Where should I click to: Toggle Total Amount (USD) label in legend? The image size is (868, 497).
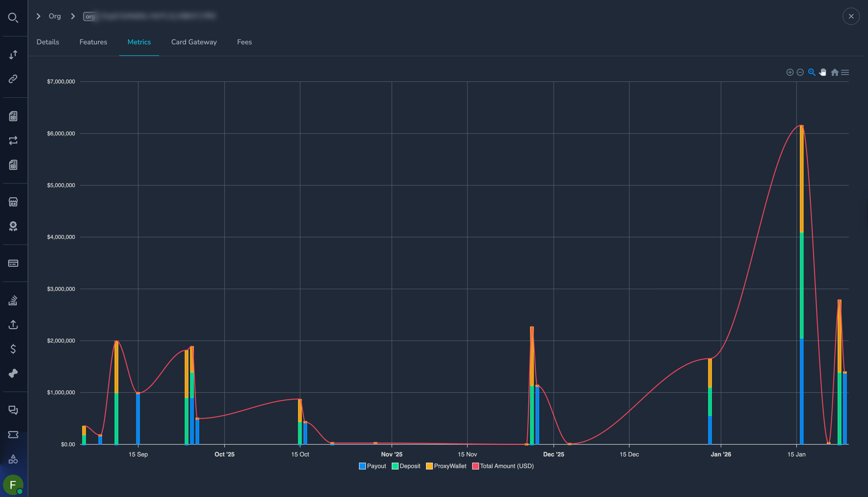coord(507,466)
